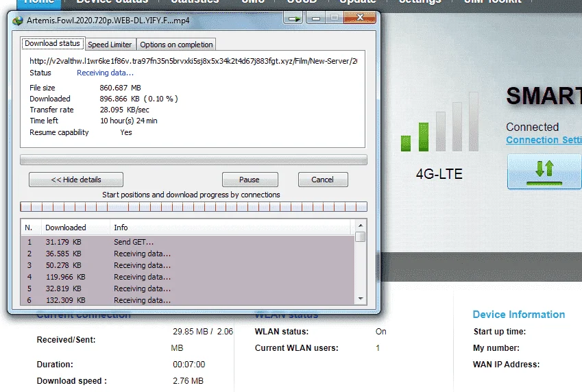Open the Options on completion tab

point(176,45)
